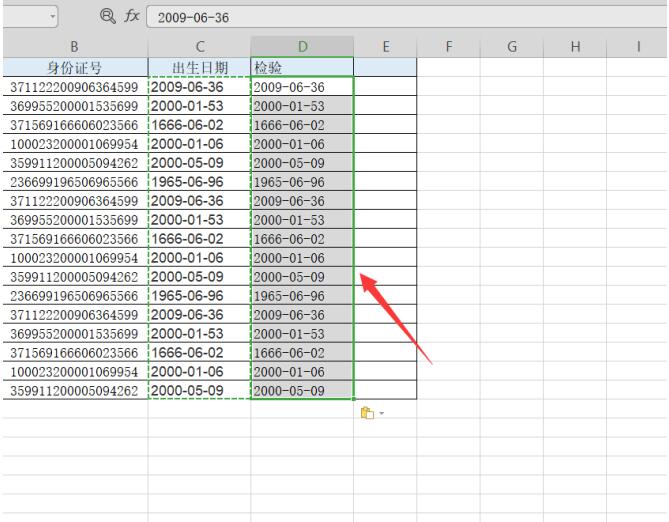Click first 2000-01-06 in column D
Image resolution: width=669 pixels, height=522 pixels.
[303, 143]
